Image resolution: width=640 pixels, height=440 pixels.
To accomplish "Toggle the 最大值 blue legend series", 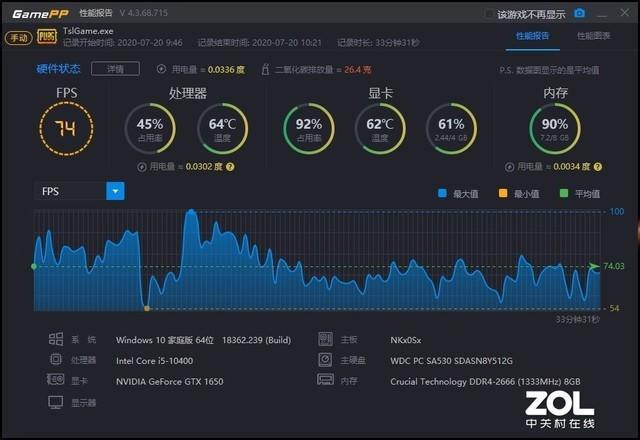I will [x=443, y=194].
